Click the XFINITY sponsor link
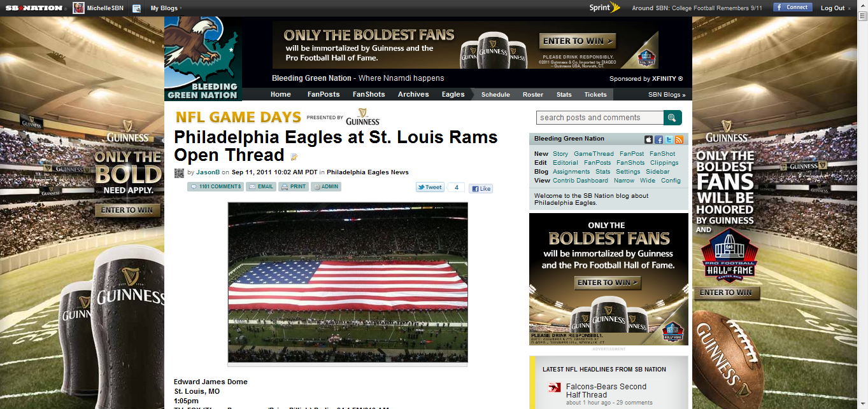The width and height of the screenshot is (868, 409). (x=667, y=79)
